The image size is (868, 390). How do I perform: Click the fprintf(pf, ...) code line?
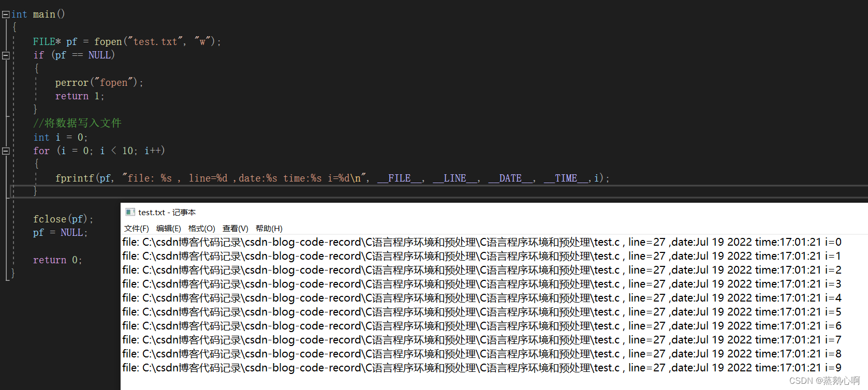332,178
